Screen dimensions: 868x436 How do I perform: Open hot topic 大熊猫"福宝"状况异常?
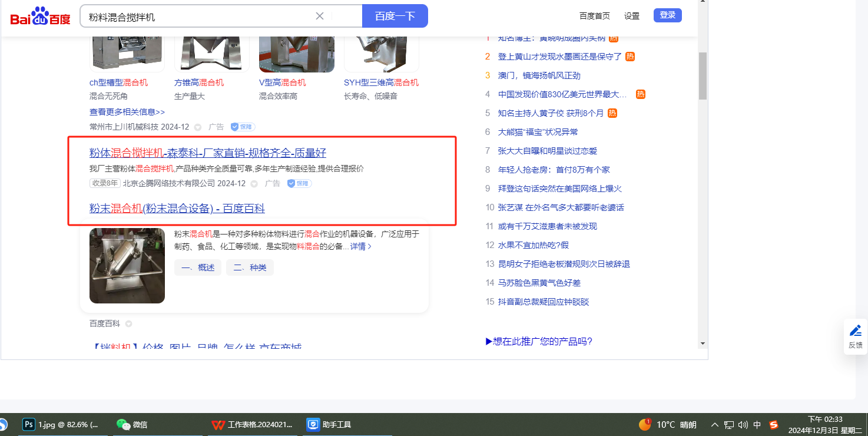click(538, 132)
